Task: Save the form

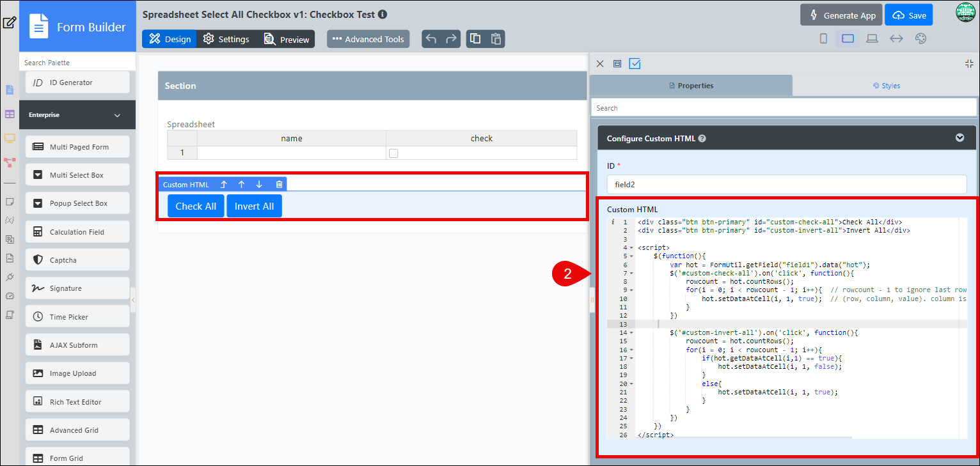Action: 908,15
